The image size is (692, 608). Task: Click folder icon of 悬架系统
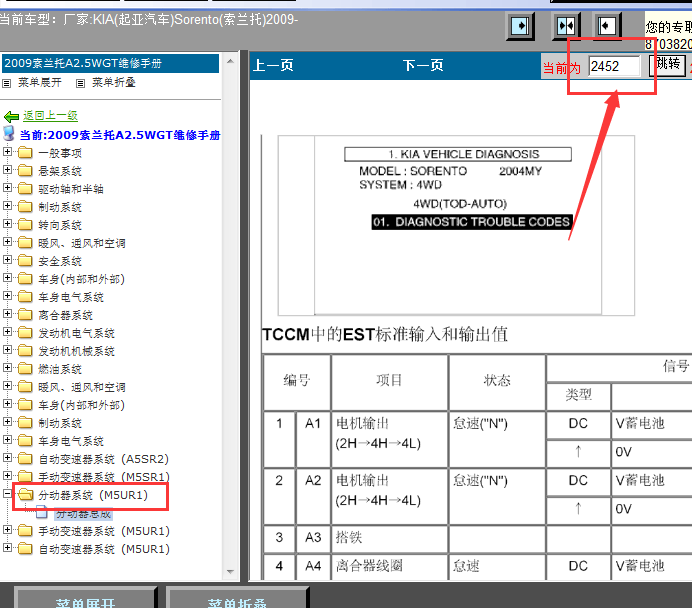pos(25,171)
